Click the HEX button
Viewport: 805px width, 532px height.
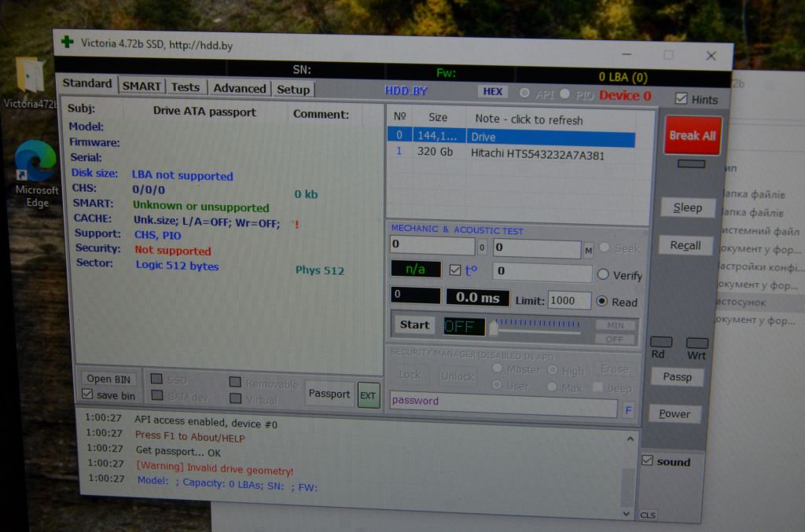(493, 91)
